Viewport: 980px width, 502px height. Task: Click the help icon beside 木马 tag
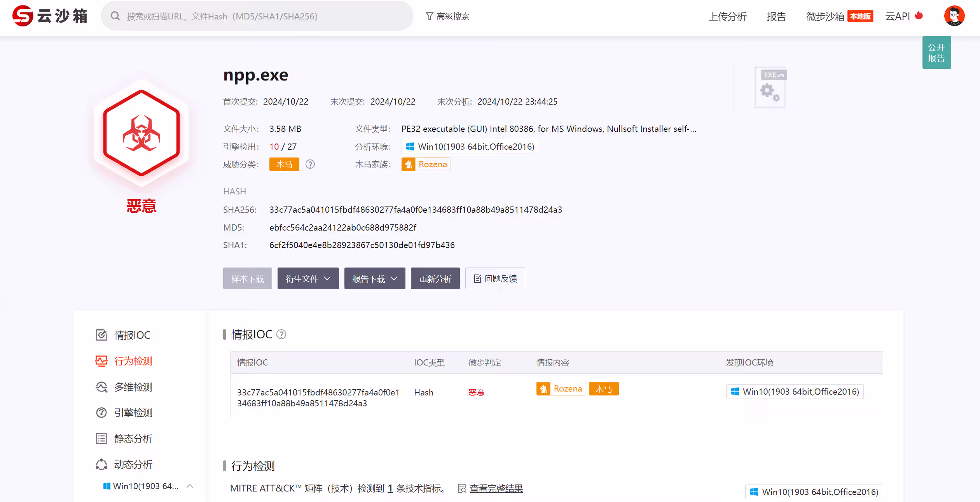[310, 164]
